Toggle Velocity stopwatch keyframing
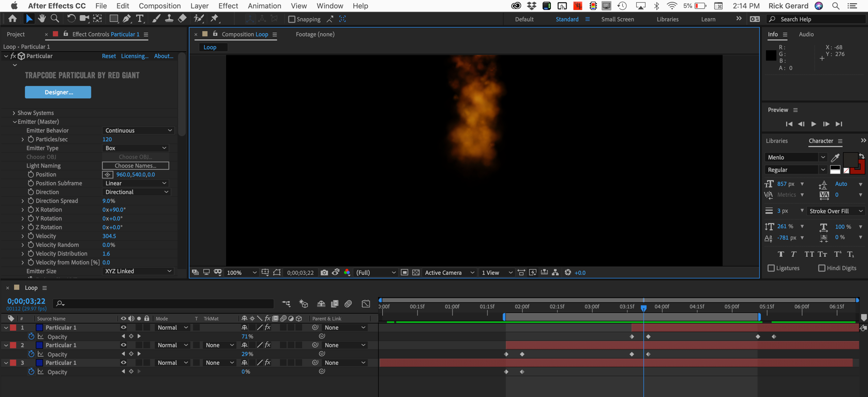The image size is (868, 397). click(31, 236)
